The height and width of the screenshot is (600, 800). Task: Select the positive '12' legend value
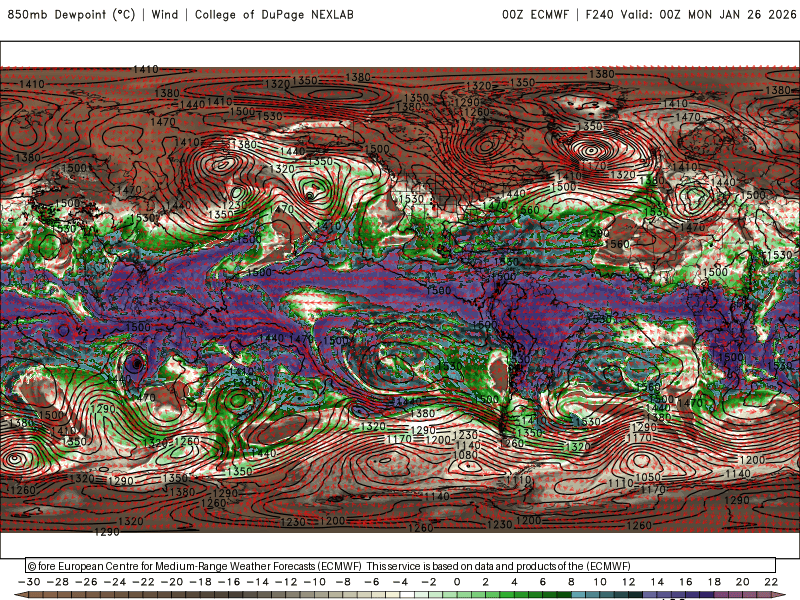pos(629,582)
